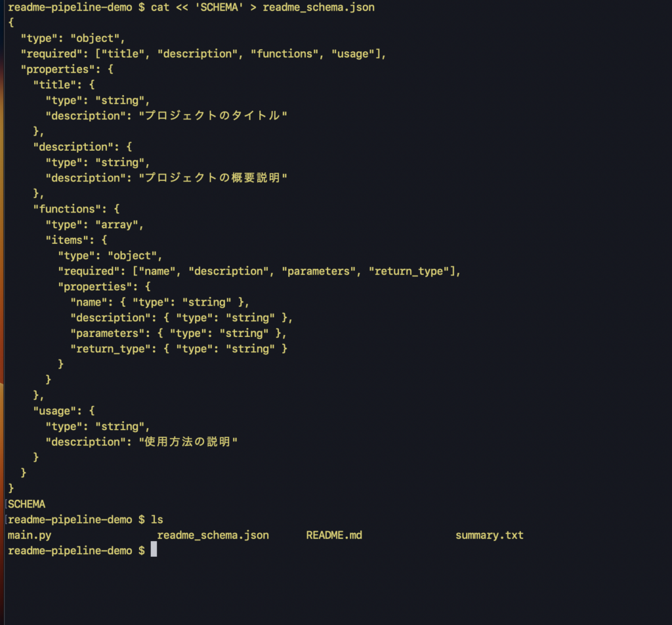
Task: Click the "items" key in the schema
Action: tap(67, 240)
